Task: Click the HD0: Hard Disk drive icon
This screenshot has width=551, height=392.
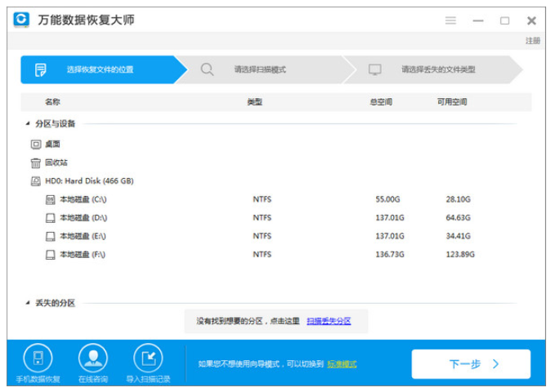Action: click(x=36, y=181)
